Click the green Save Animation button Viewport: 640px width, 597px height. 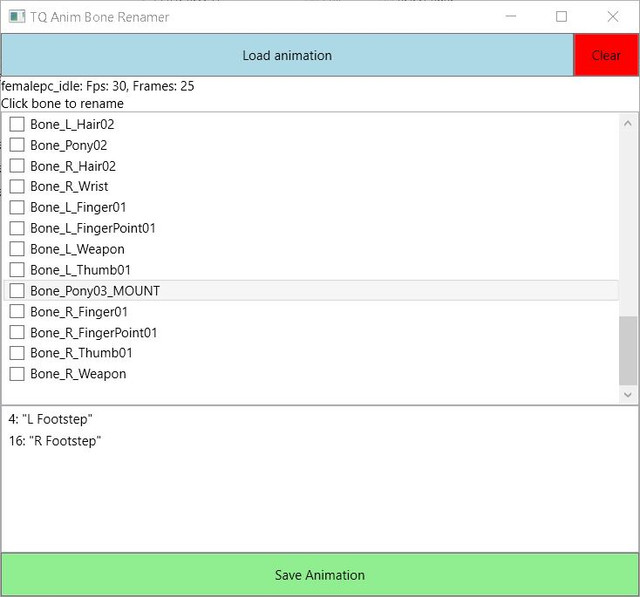(320, 575)
